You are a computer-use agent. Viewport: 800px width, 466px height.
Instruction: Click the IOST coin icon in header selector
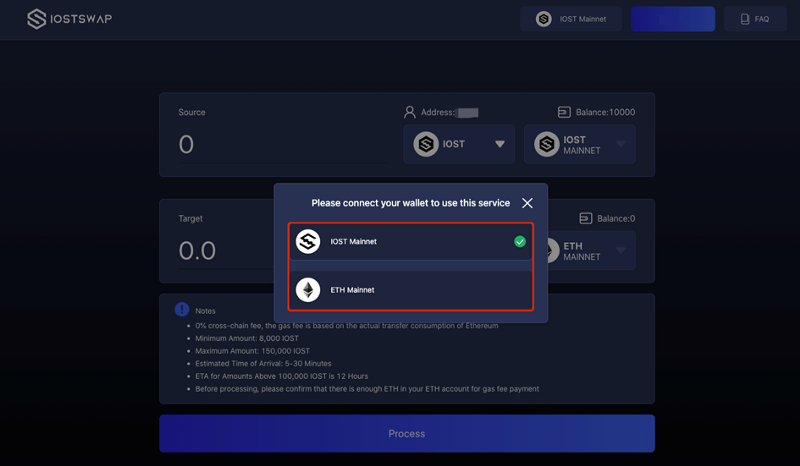[x=543, y=19]
